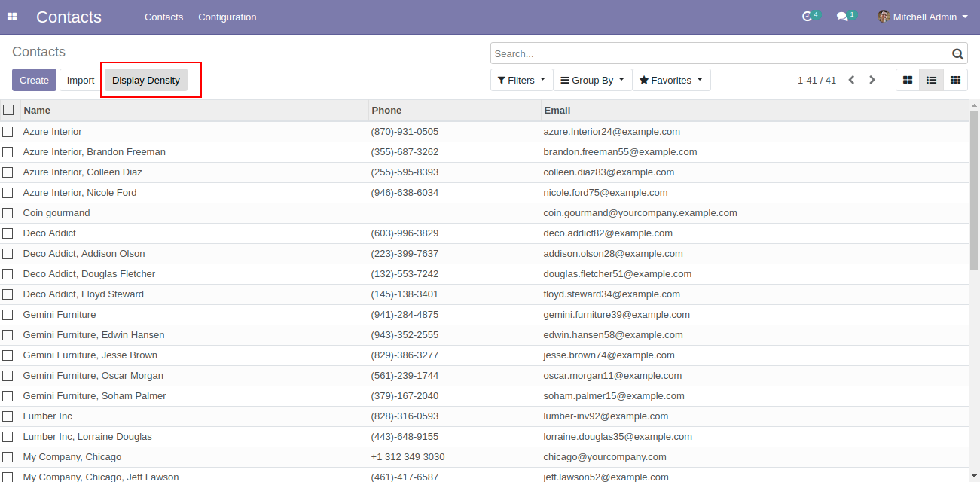The height and width of the screenshot is (482, 980).
Task: Open Gemini Furniture, Oscar Morgan row
Action: point(484,376)
